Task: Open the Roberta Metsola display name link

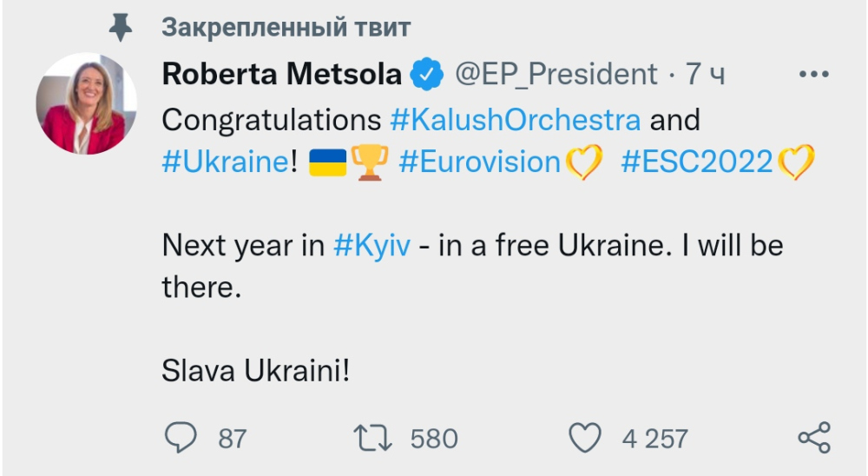Action: pos(281,75)
